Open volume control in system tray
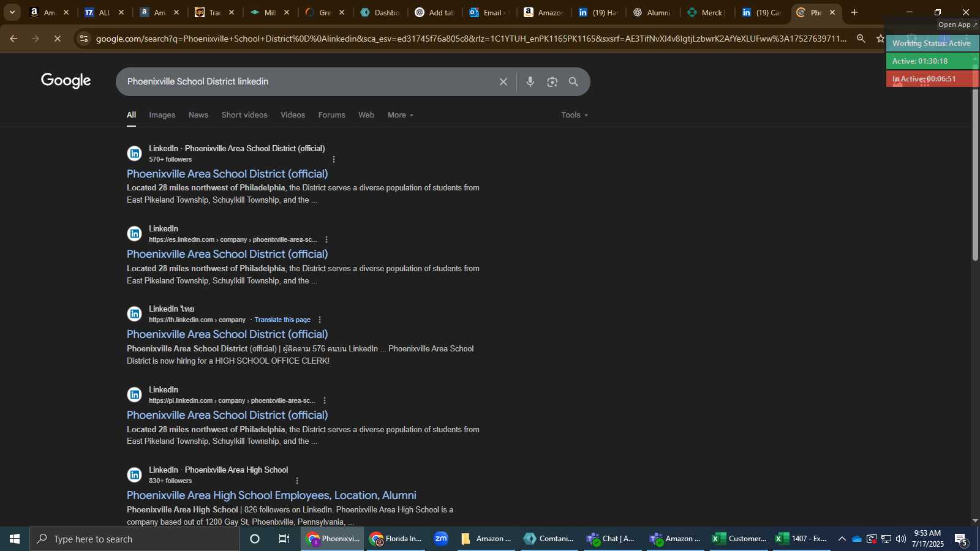The height and width of the screenshot is (551, 980). (x=900, y=539)
